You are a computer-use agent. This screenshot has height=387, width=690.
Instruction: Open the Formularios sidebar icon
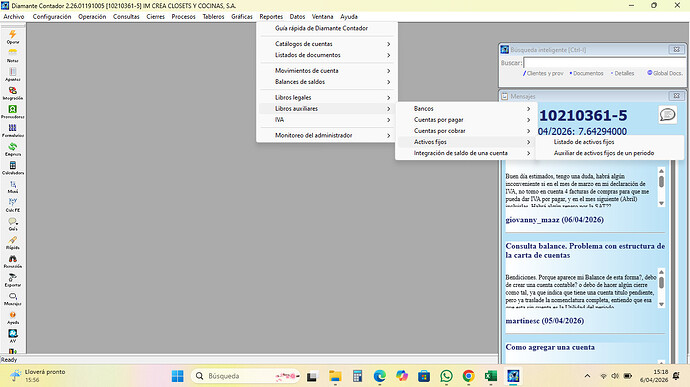[x=13, y=130]
